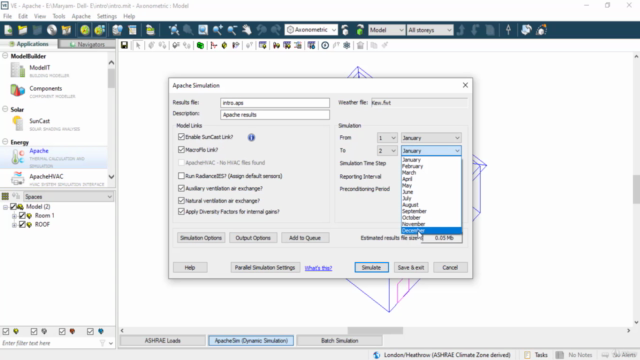Open the Axonometric view dropdown
640x360 pixels.
tap(311, 30)
